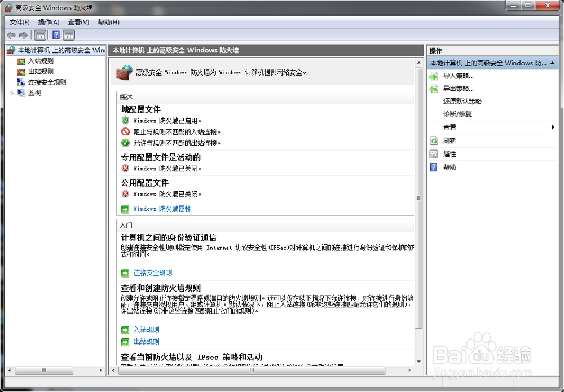Click the green arrow icon beside 出站规则 link

coord(125,342)
